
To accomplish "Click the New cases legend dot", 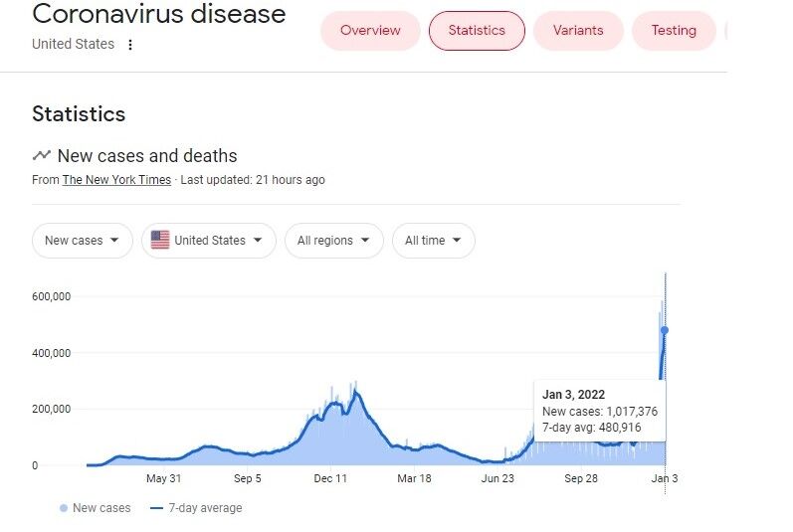I will click(x=64, y=508).
